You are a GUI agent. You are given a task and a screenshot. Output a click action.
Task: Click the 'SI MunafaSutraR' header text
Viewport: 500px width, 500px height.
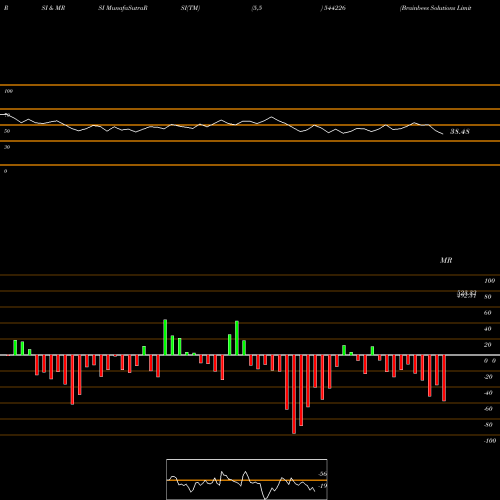tap(123, 8)
